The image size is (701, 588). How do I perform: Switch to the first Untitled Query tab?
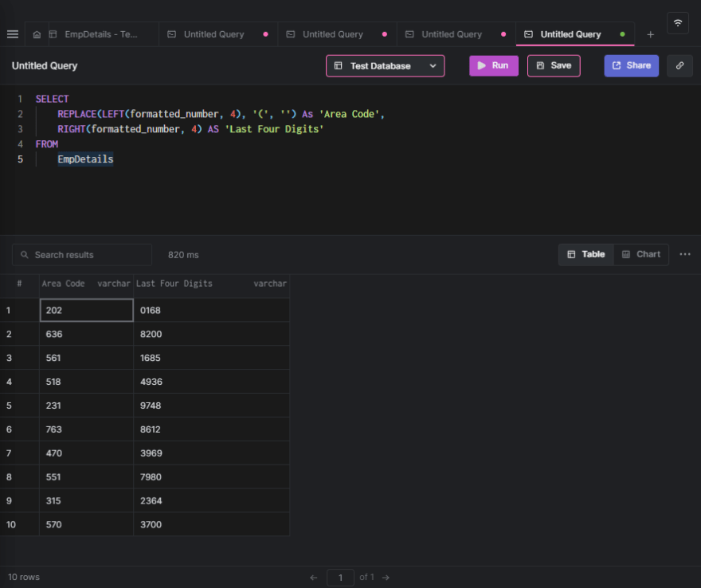[218, 34]
